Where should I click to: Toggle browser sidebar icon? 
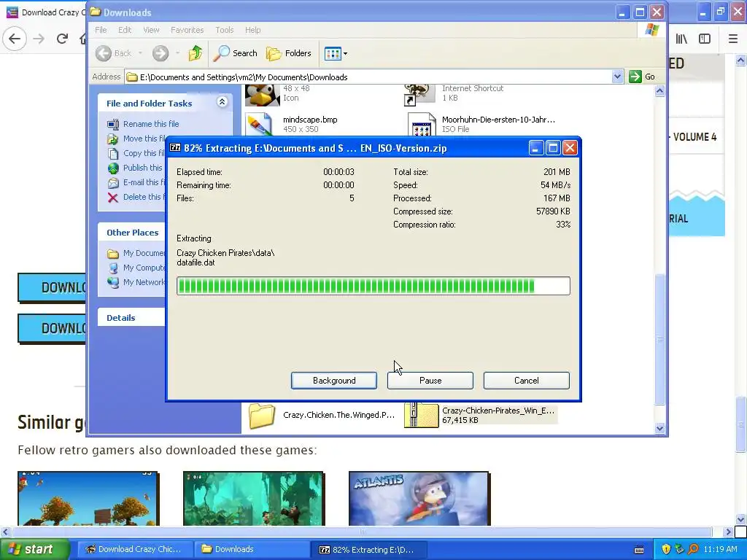click(705, 39)
